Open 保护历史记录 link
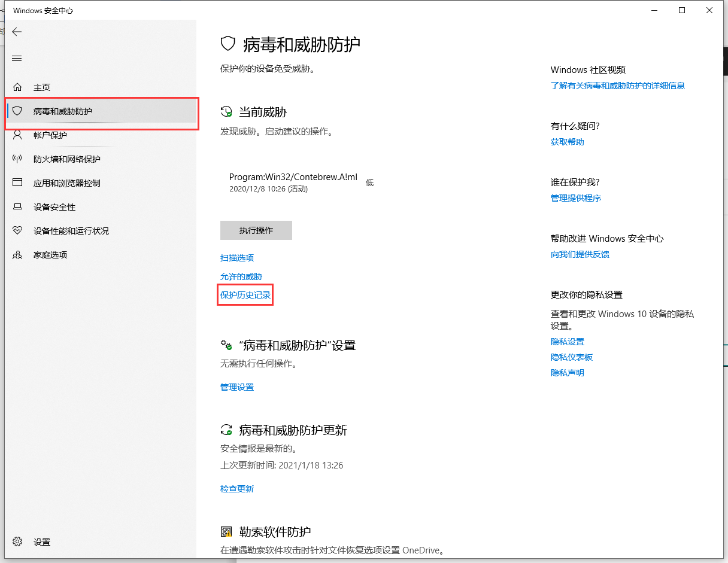 pos(245,295)
